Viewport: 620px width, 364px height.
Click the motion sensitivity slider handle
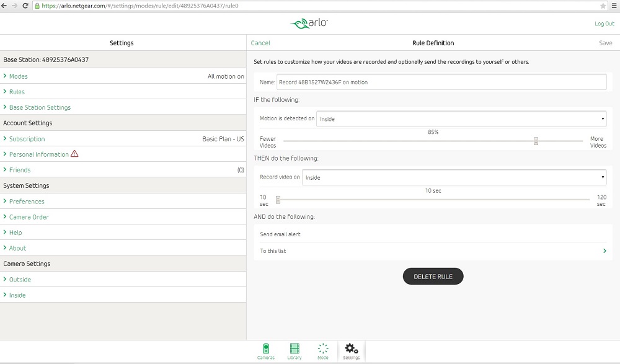[x=536, y=141]
